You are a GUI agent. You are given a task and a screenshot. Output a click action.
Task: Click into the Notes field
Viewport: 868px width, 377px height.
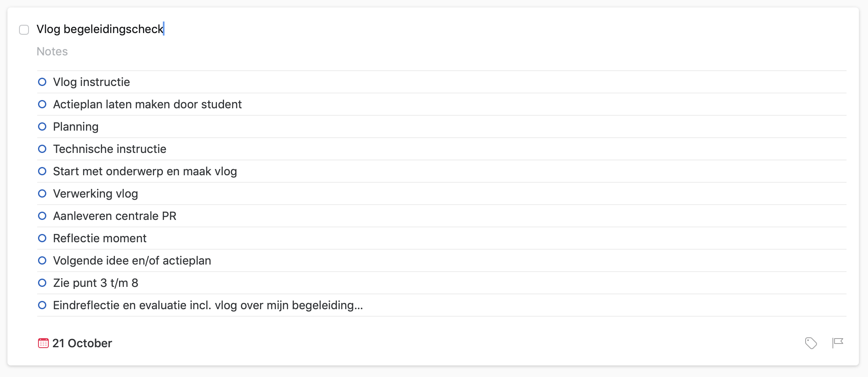tap(52, 52)
